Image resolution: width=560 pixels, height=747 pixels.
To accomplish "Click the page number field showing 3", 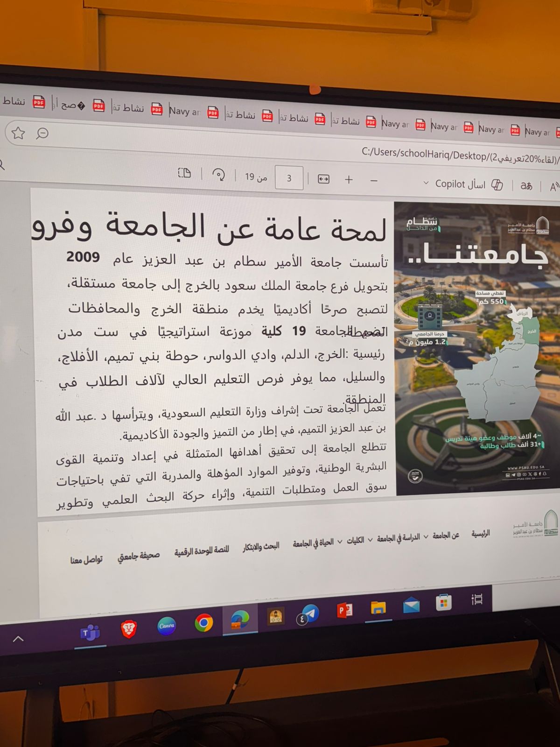I will point(289,178).
